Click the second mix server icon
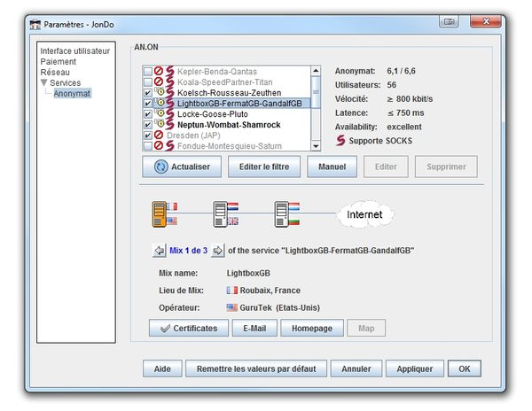This screenshot has width=532, height=411. click(220, 214)
